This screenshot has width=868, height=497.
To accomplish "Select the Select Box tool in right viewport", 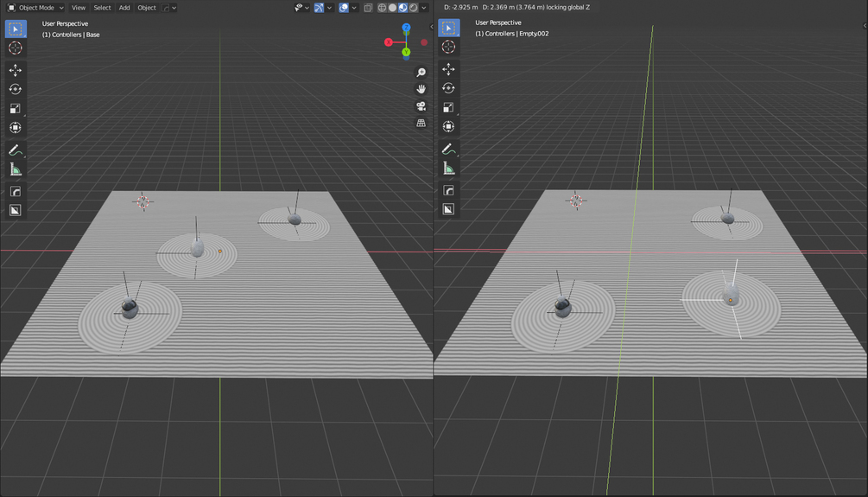I will (x=449, y=28).
